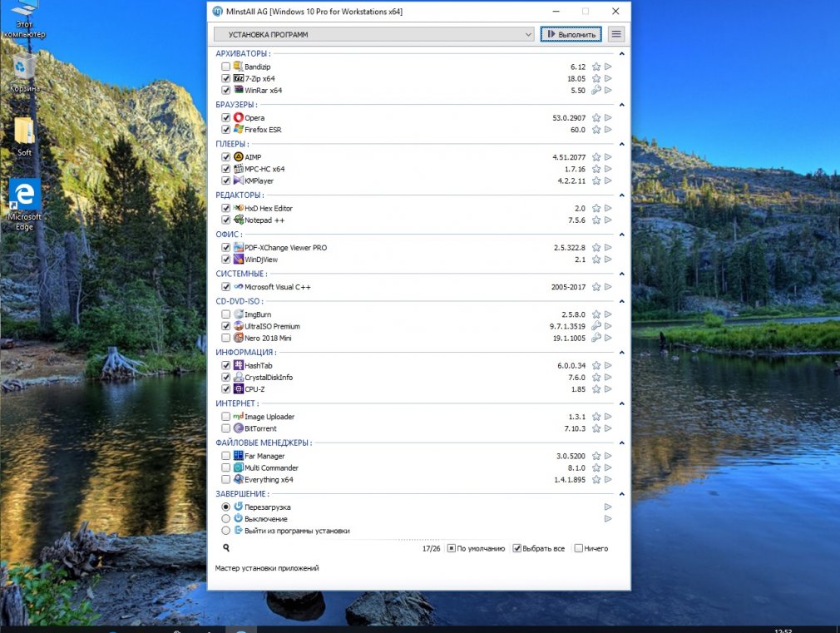Click the play arrow in the CPU-Z row

[x=608, y=389]
